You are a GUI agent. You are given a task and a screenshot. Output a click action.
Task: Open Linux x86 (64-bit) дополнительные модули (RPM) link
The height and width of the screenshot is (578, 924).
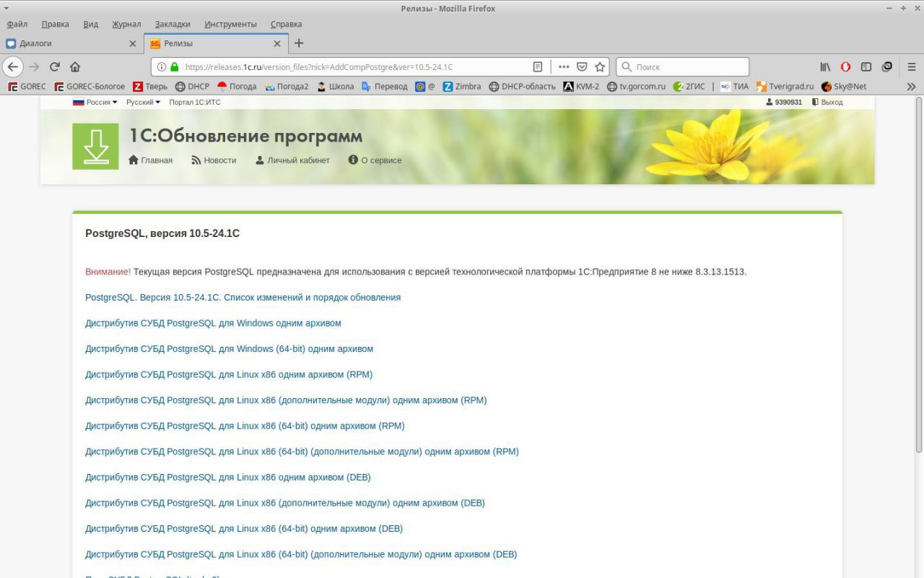(302, 452)
